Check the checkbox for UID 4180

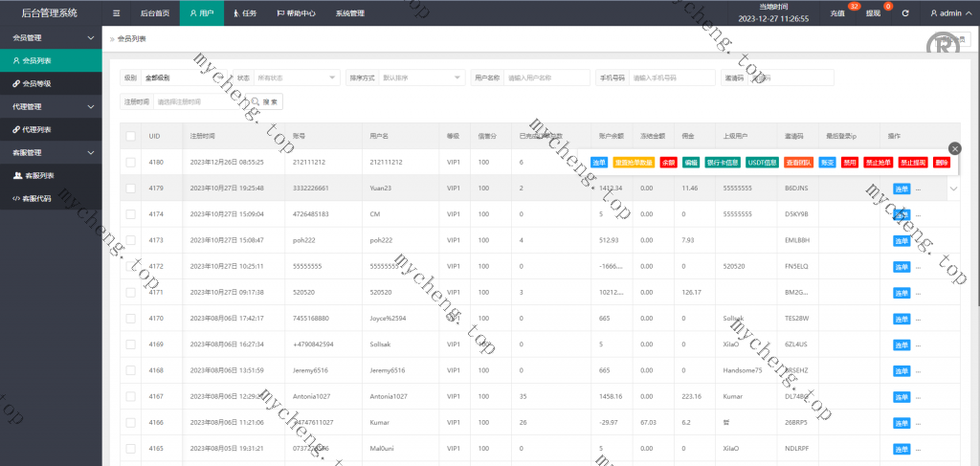pos(130,163)
